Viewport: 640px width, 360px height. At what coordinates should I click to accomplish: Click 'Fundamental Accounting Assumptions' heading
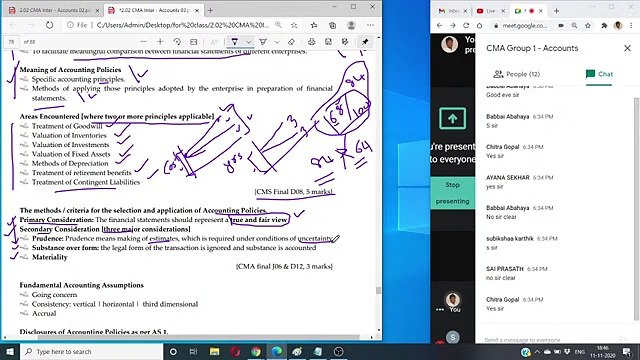tap(82, 285)
